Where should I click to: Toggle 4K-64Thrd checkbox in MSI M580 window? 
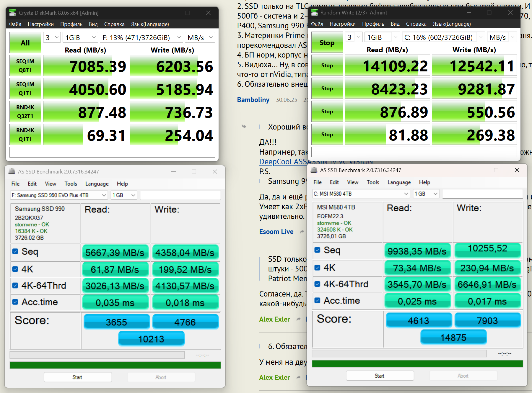[x=318, y=284]
